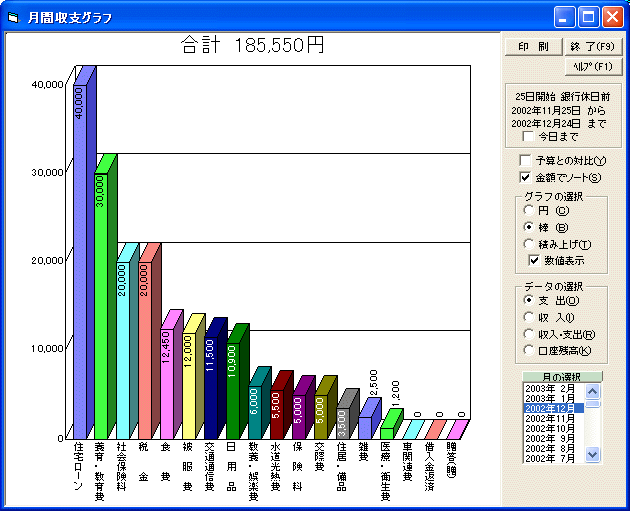Toggle the 予算との対比 checkbox
The image size is (630, 511).
526,161
